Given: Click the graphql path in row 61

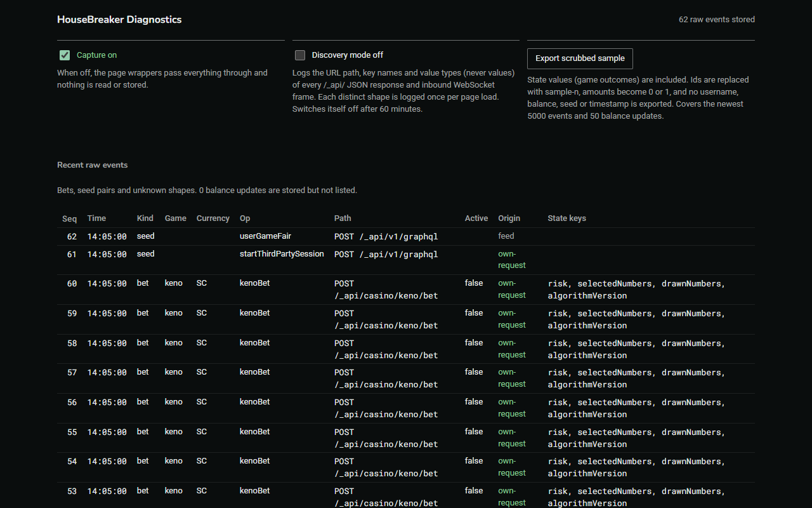Looking at the screenshot, I should [x=386, y=255].
